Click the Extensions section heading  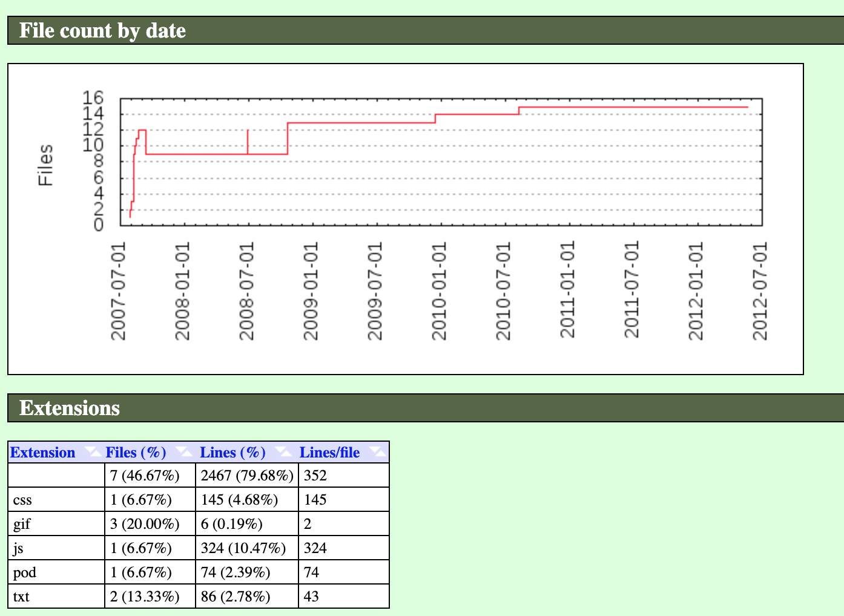(70, 408)
